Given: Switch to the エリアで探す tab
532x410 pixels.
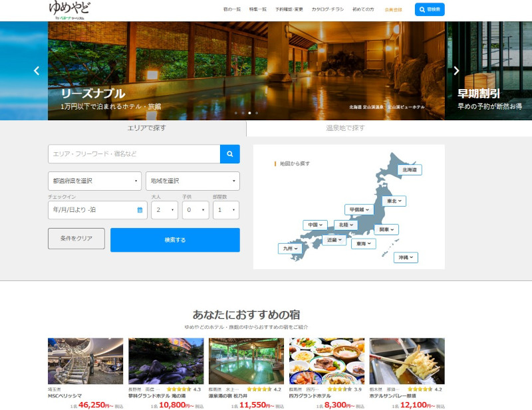Looking at the screenshot, I should [146, 128].
